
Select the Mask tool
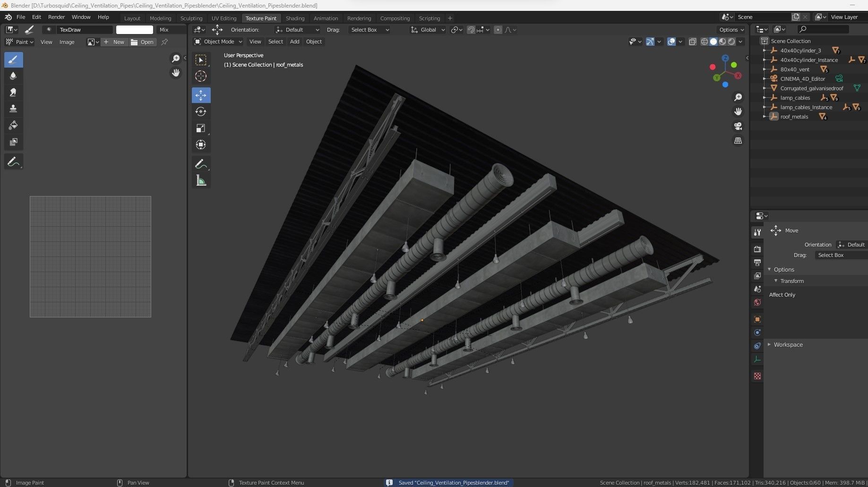point(13,142)
